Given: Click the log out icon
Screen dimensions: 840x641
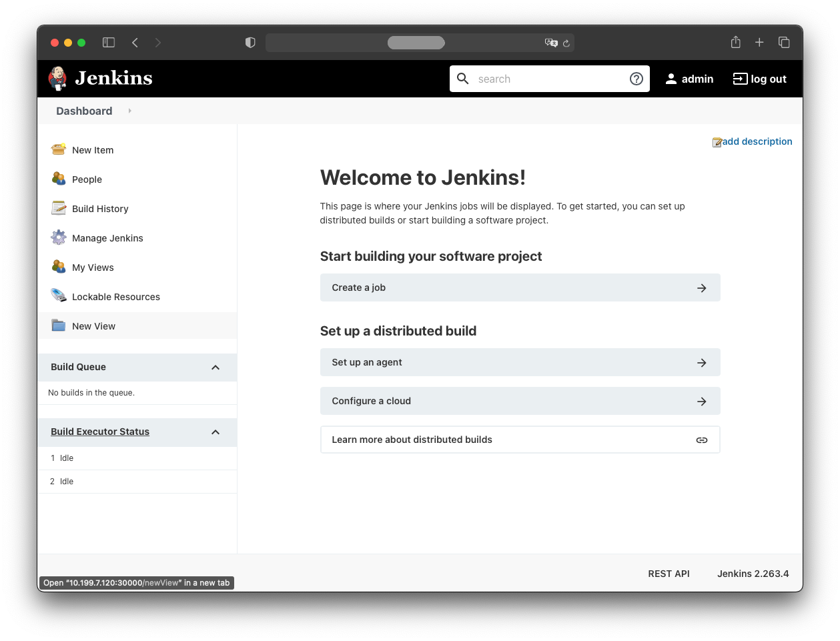Looking at the screenshot, I should point(740,78).
